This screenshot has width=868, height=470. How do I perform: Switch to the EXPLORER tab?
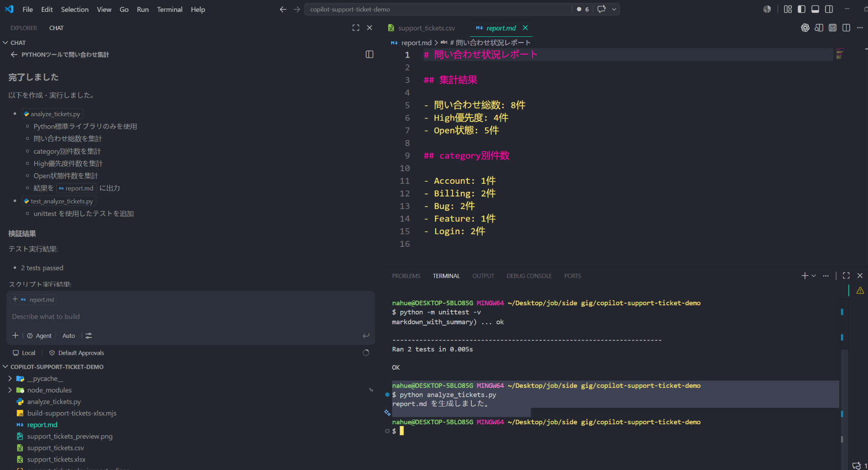[24, 28]
